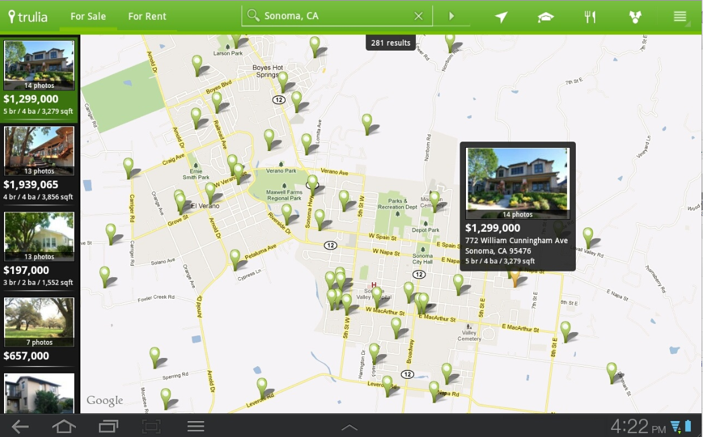This screenshot has height=437, width=703.
Task: Click the 4 br / 4 ba / 3,856 sqft text
Action: click(38, 197)
